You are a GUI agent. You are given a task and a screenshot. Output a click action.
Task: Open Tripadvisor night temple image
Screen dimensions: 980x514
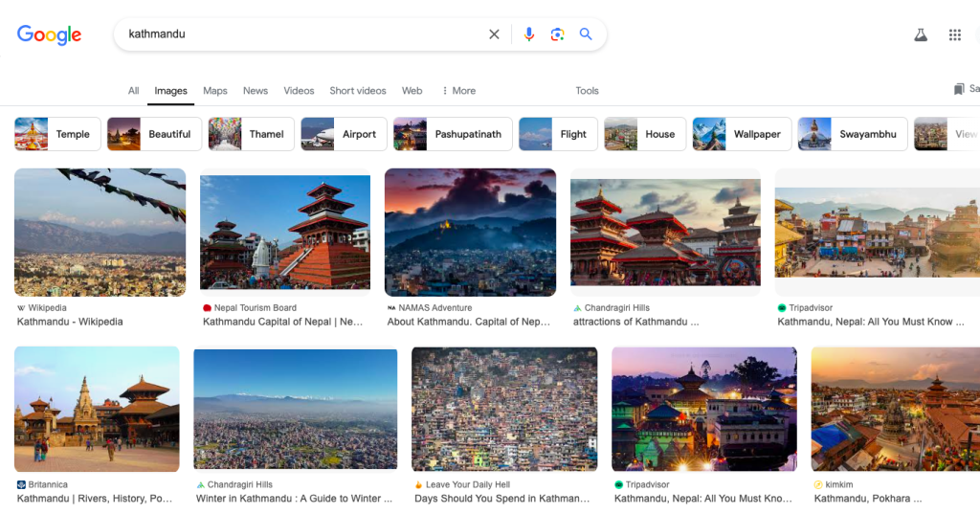[x=704, y=409]
